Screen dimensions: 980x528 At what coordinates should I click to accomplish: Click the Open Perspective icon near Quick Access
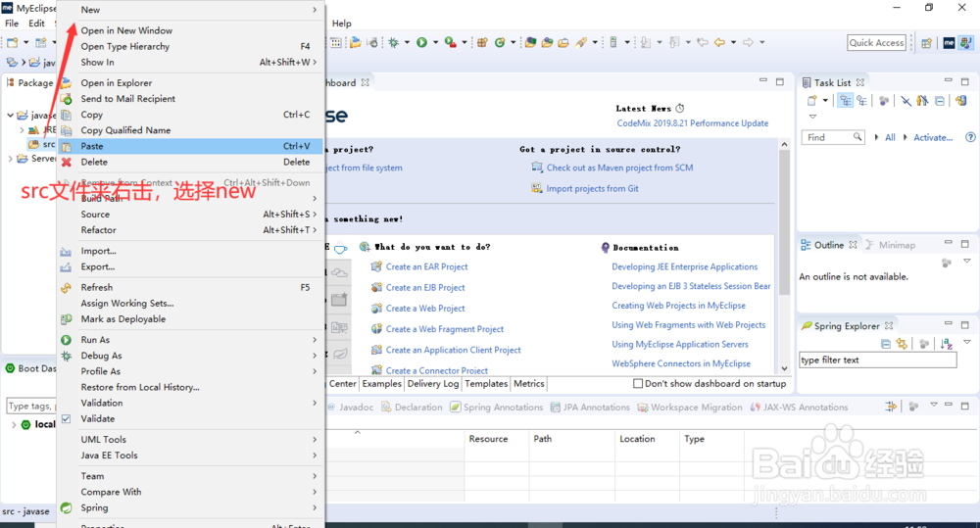(x=926, y=43)
